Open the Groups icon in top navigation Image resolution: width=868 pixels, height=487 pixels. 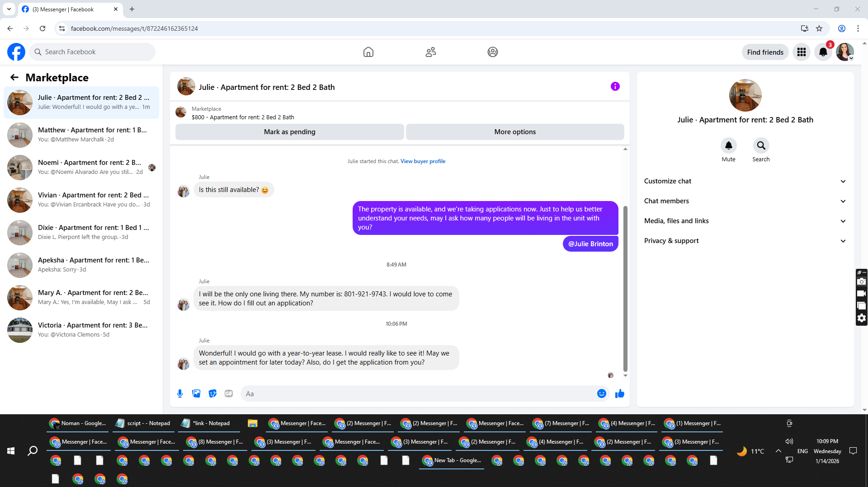pyautogui.click(x=493, y=52)
